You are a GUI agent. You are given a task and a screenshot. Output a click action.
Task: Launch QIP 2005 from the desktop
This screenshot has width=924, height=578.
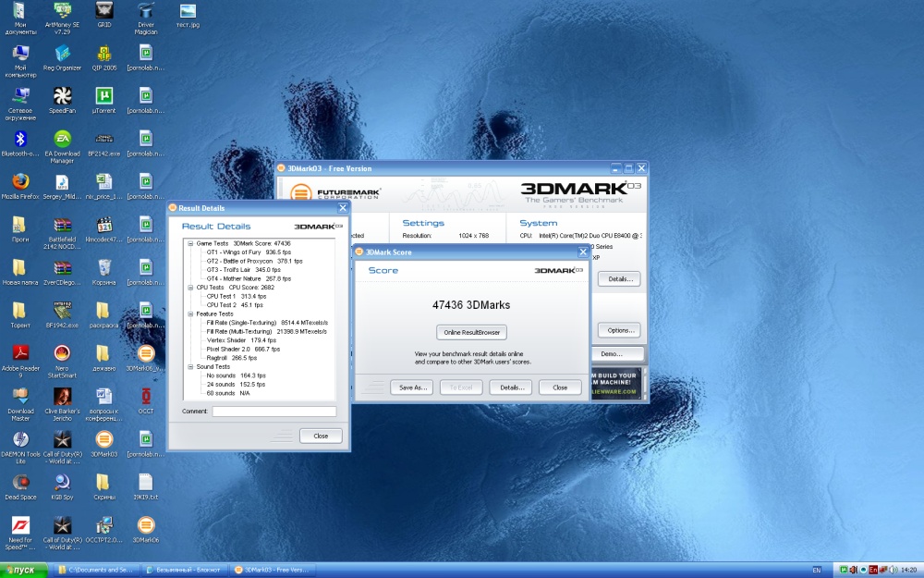[x=104, y=57]
